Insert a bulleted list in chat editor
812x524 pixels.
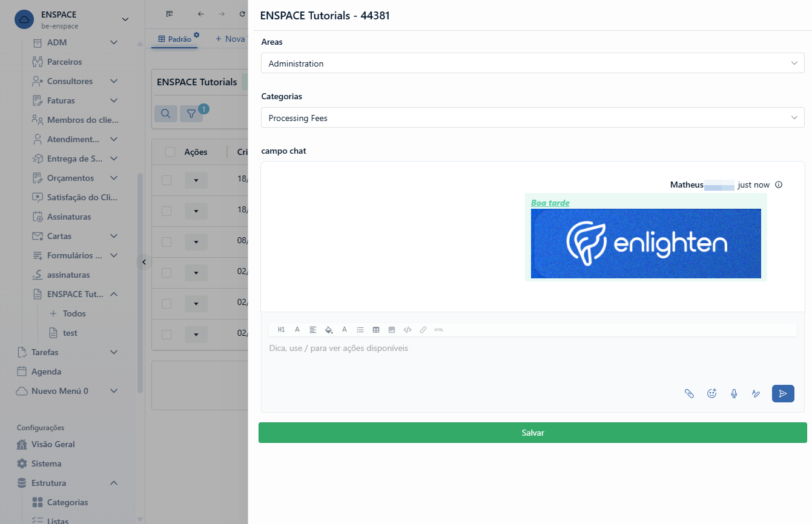pos(360,330)
